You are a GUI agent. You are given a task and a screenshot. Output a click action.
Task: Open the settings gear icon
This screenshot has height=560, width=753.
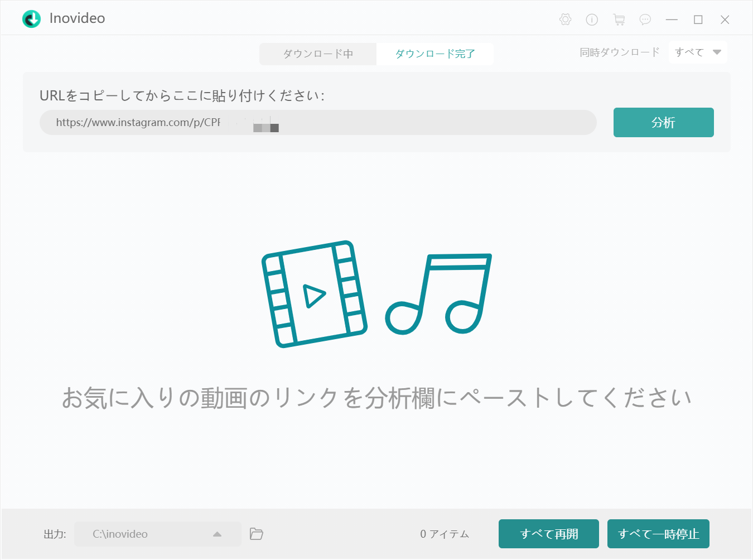tap(564, 19)
